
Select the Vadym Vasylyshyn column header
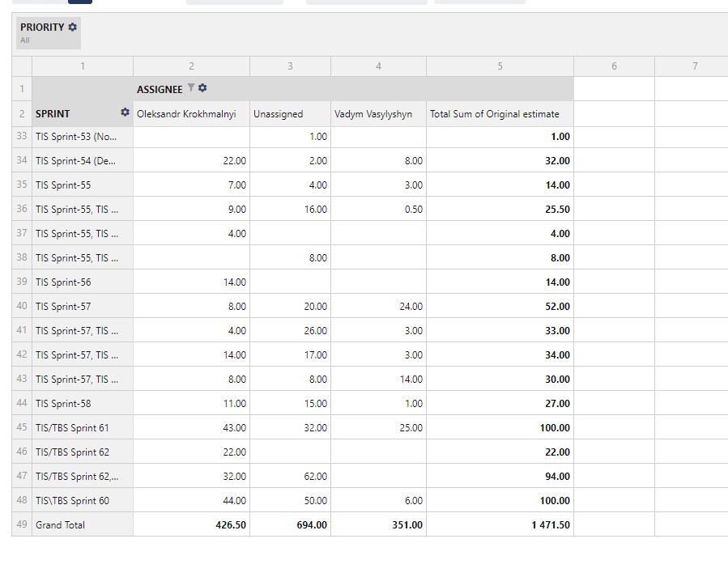click(x=378, y=113)
